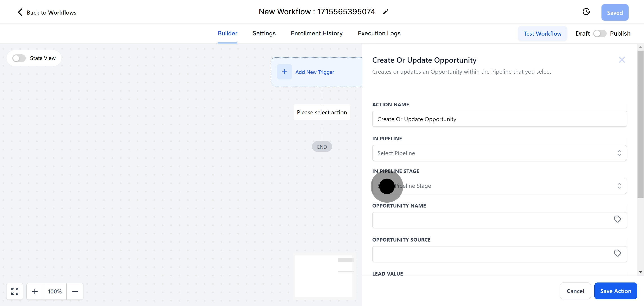Click the fit-to-screen icon in bottom-left corner
Image resolution: width=644 pixels, height=306 pixels.
pyautogui.click(x=15, y=291)
